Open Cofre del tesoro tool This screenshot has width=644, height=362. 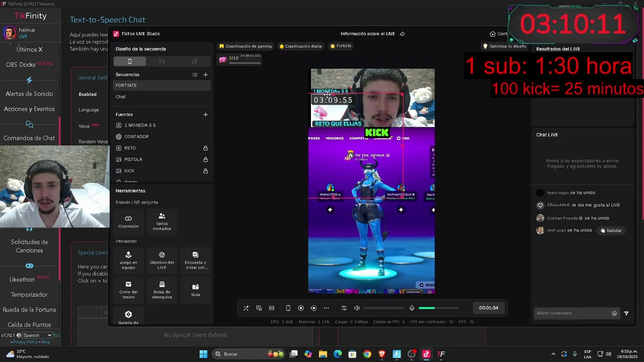[128, 290]
